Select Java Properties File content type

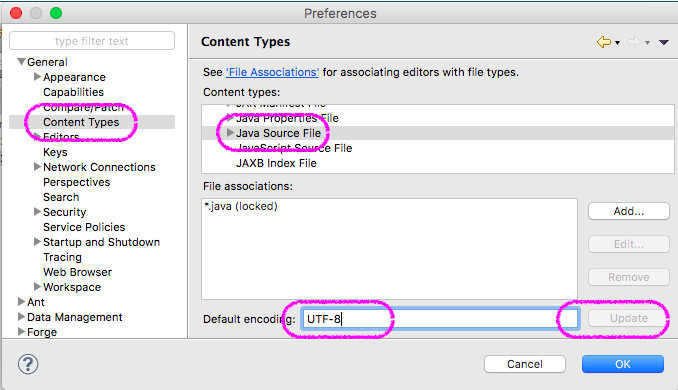coord(287,118)
